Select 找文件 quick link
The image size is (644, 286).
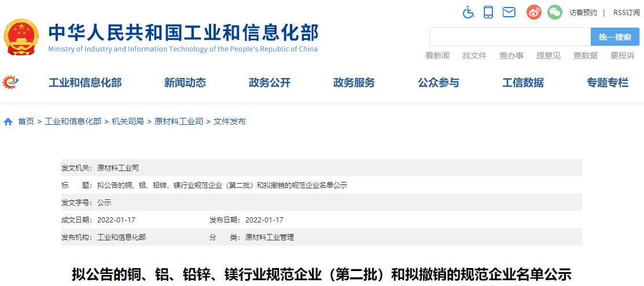pos(474,56)
